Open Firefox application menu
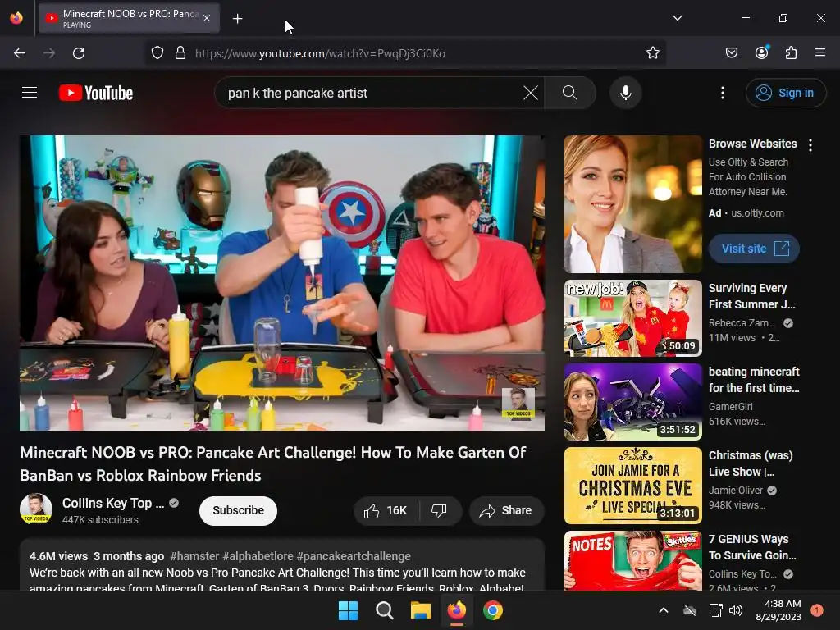This screenshot has width=840, height=630. coord(819,53)
